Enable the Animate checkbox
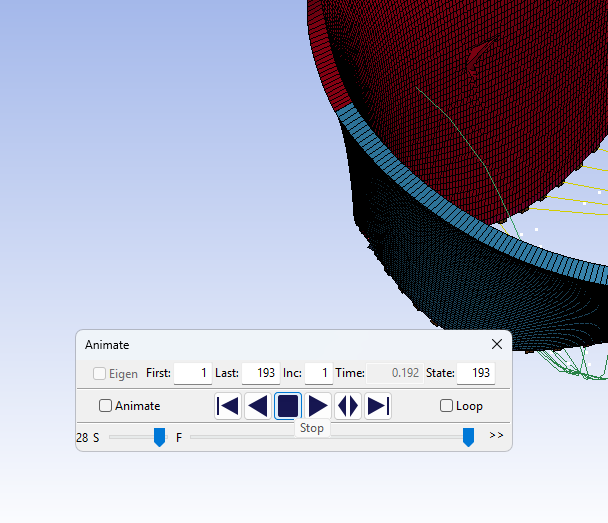 click(x=106, y=406)
